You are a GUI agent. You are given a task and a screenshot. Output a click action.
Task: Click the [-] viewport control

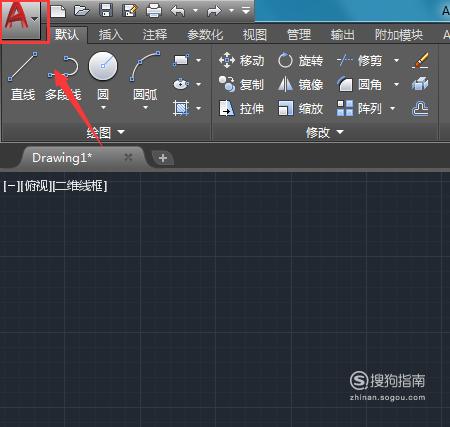click(x=11, y=186)
